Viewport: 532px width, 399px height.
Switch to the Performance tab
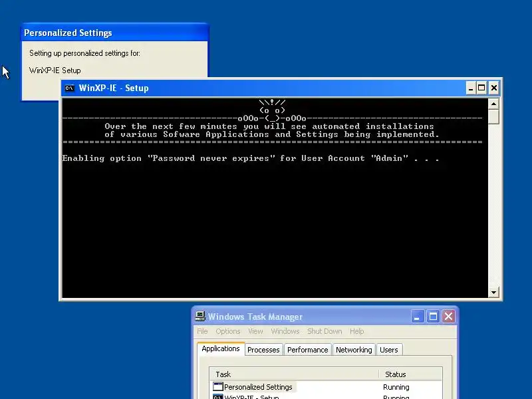[307, 350]
